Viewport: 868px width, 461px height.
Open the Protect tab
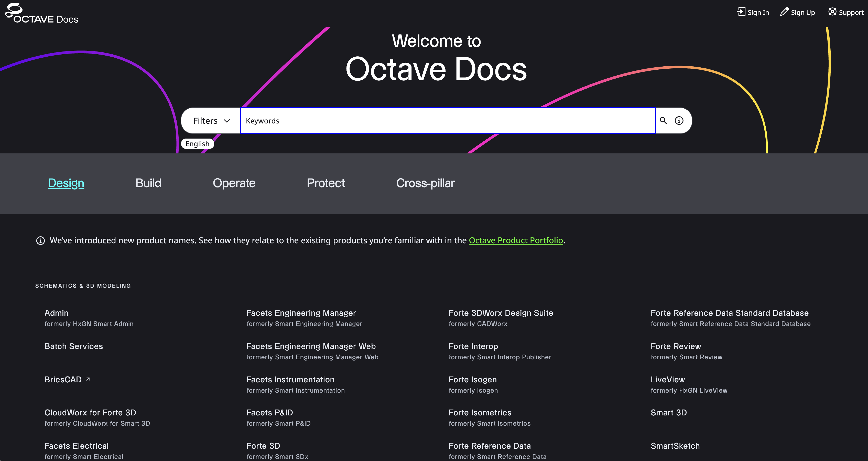click(326, 183)
